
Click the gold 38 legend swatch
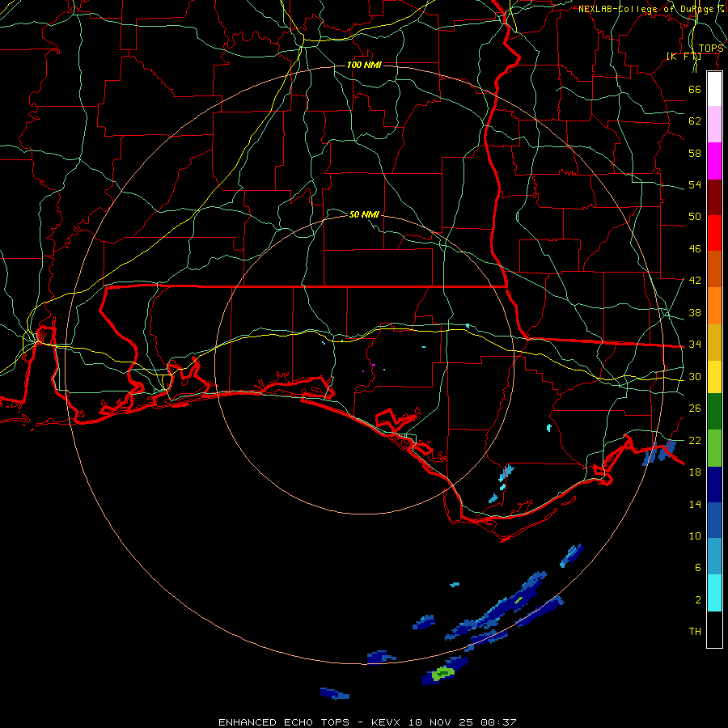pyautogui.click(x=714, y=342)
